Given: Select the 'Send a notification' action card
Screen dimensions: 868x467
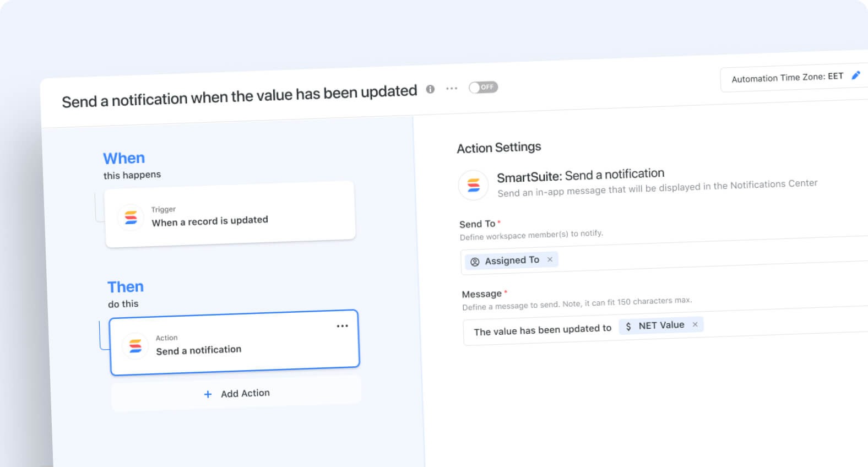Looking at the screenshot, I should pos(234,343).
